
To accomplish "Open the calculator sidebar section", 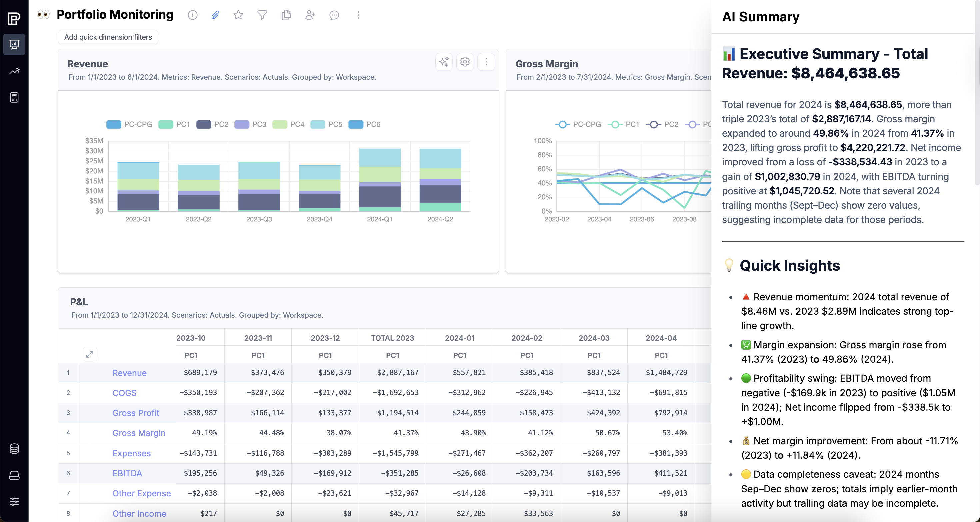I will pos(14,97).
